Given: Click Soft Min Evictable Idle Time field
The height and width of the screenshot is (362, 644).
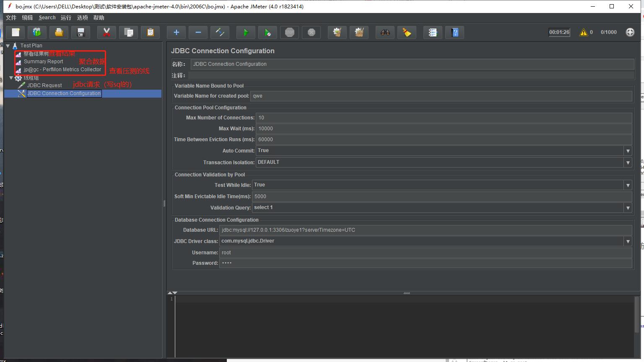Looking at the screenshot, I should tap(442, 197).
